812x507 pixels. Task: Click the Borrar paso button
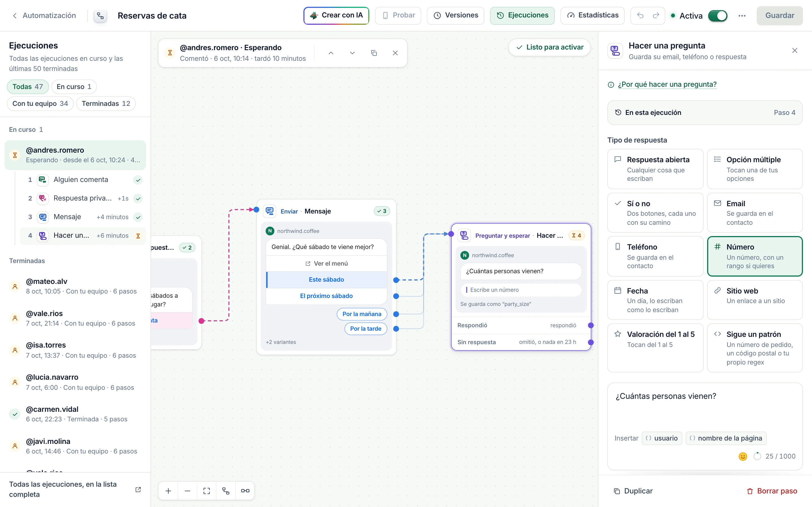[x=772, y=491]
